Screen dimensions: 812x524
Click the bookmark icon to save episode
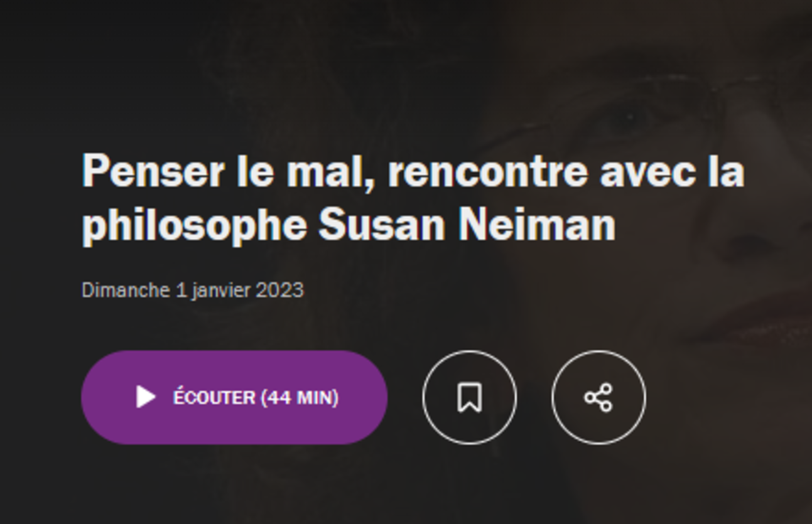pos(470,397)
